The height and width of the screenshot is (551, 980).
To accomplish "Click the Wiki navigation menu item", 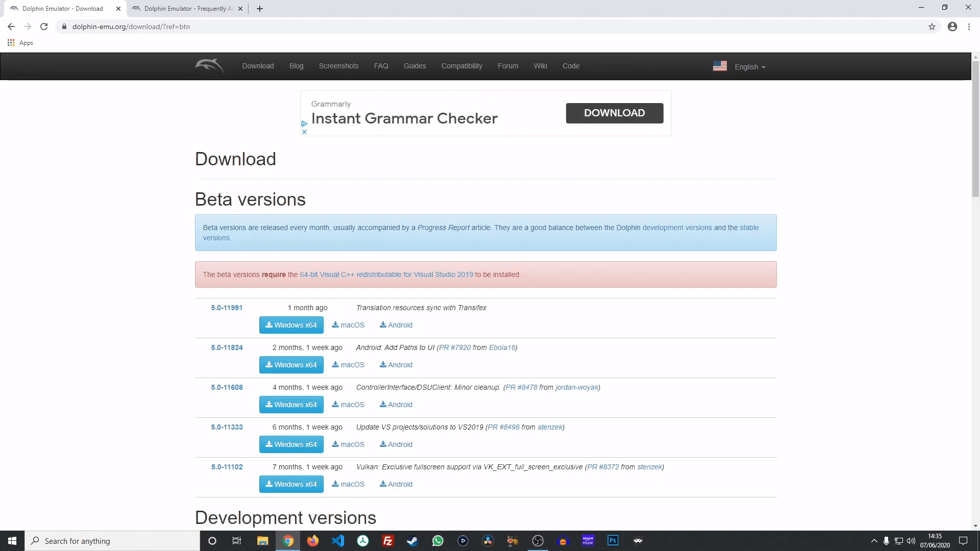I will (540, 66).
